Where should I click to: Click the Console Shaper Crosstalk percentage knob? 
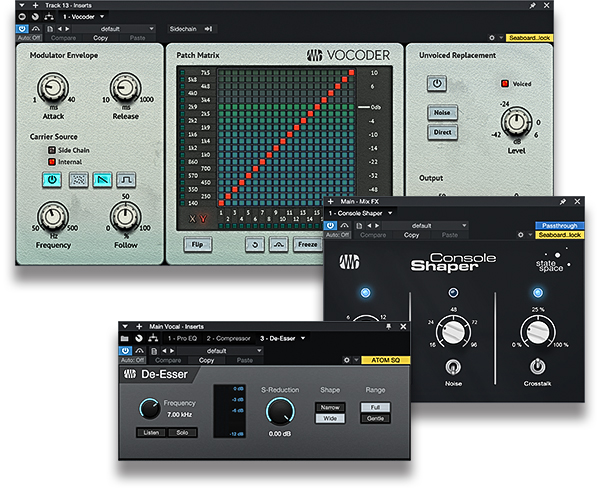pos(538,331)
